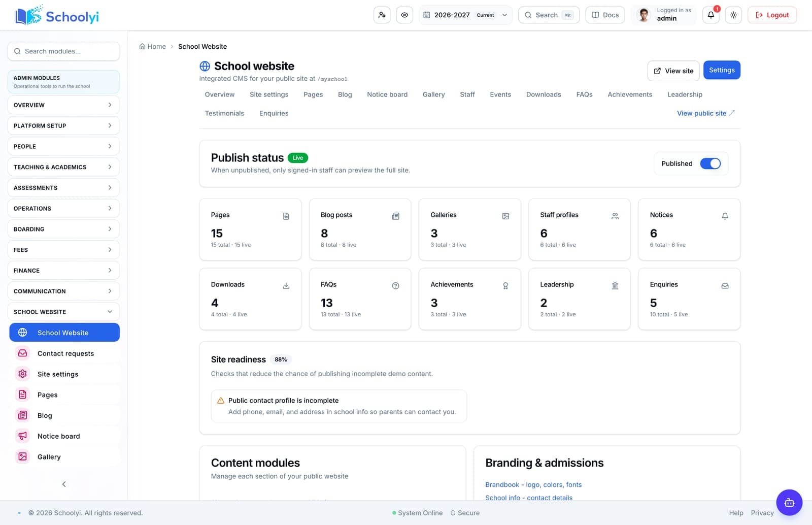Viewport: 812px width, 525px height.
Task: Toggle the Published switch off
Action: click(x=710, y=163)
